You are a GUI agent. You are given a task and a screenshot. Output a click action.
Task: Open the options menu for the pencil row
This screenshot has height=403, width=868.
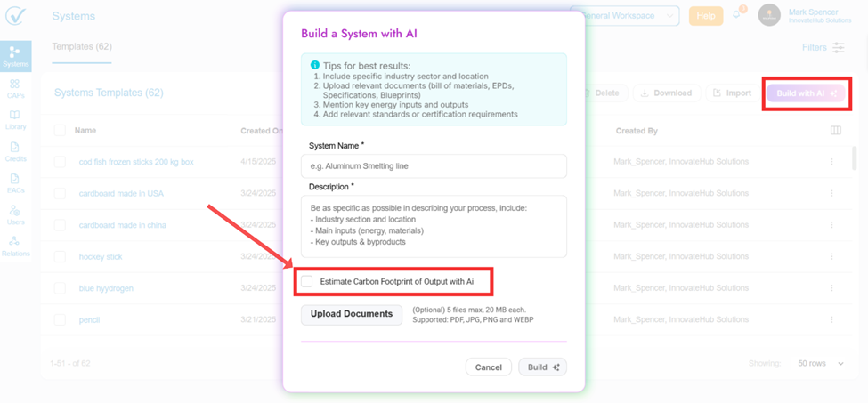click(x=831, y=319)
